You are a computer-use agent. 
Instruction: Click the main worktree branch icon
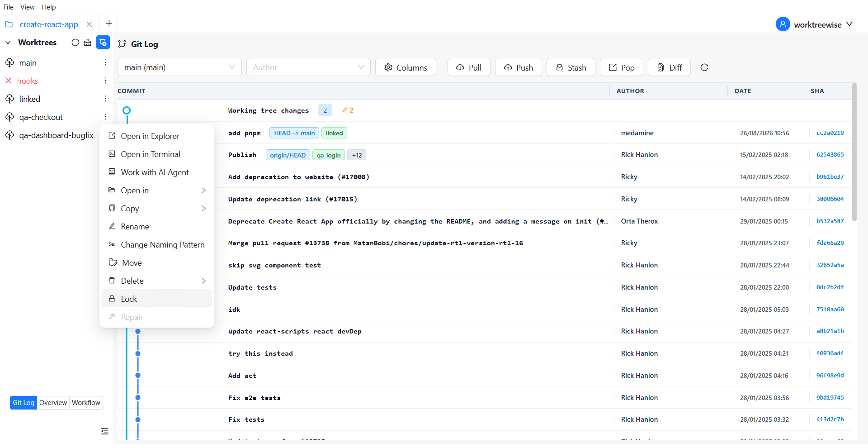(x=9, y=63)
